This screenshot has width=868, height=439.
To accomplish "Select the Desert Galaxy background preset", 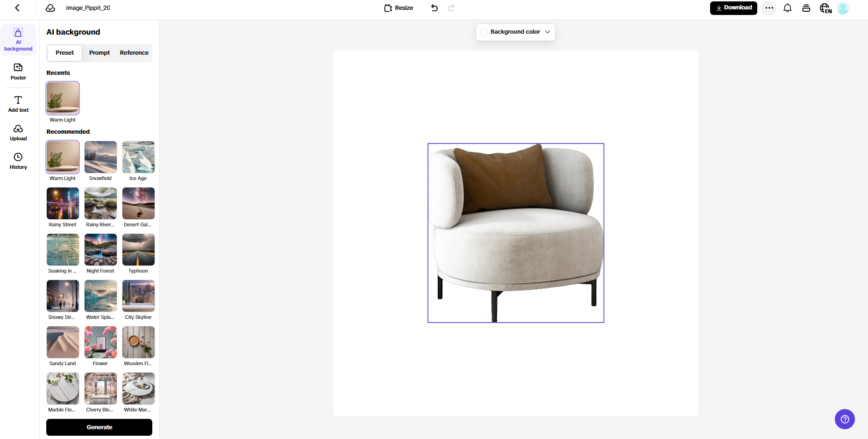I will 138,203.
